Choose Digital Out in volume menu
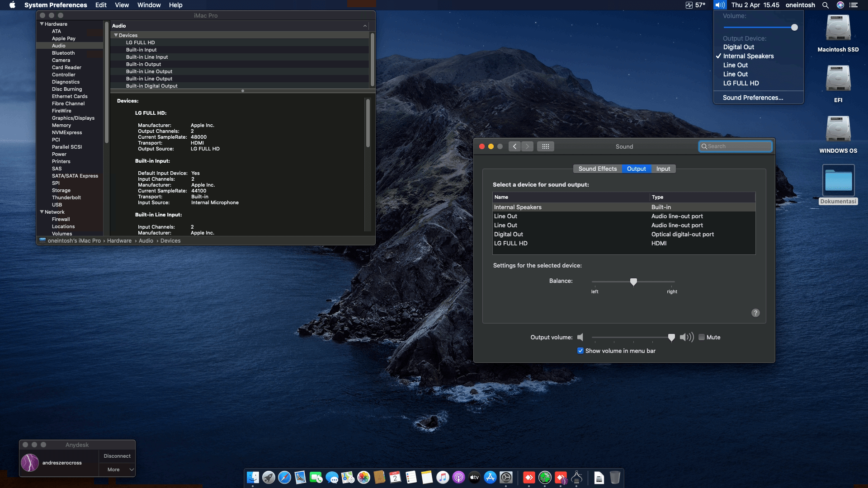The image size is (868, 488). [758, 47]
